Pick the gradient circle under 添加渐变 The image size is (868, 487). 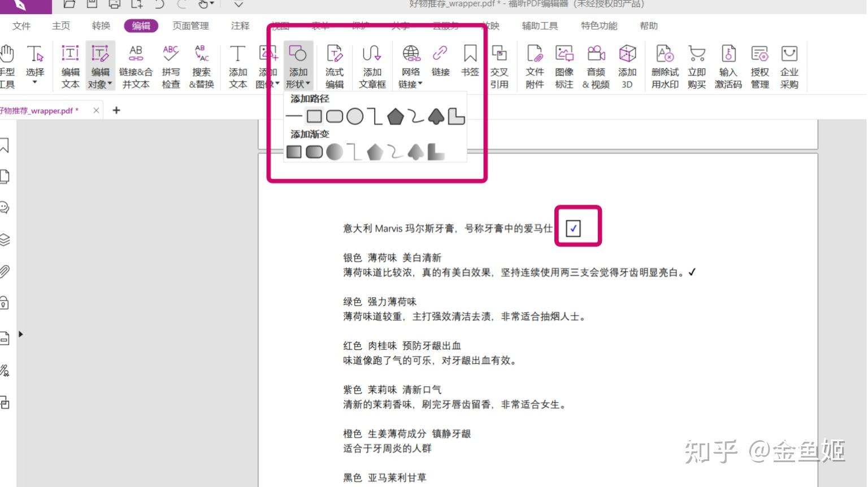335,151
